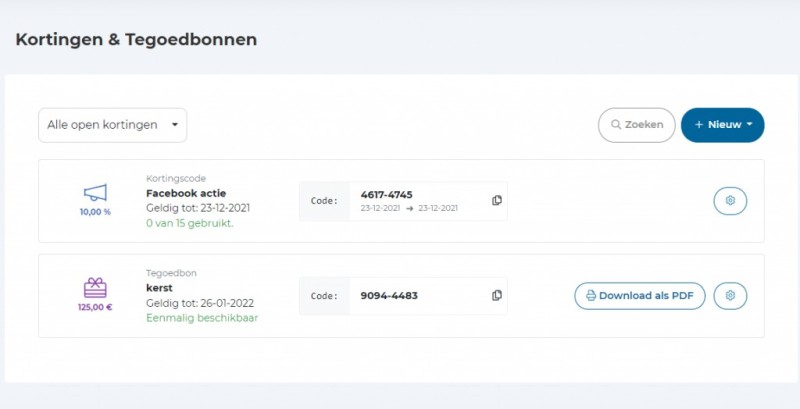Copy the kerst voucher code 9094-4483

pos(497,296)
